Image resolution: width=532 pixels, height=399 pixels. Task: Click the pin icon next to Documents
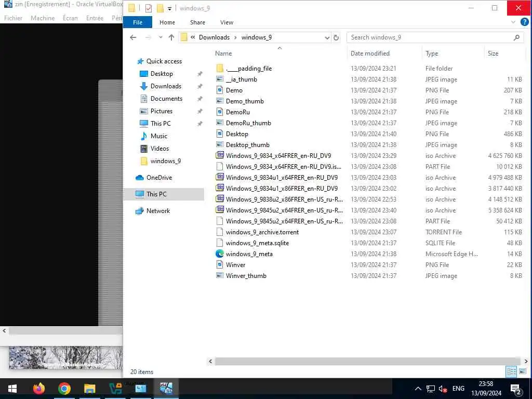(x=200, y=99)
